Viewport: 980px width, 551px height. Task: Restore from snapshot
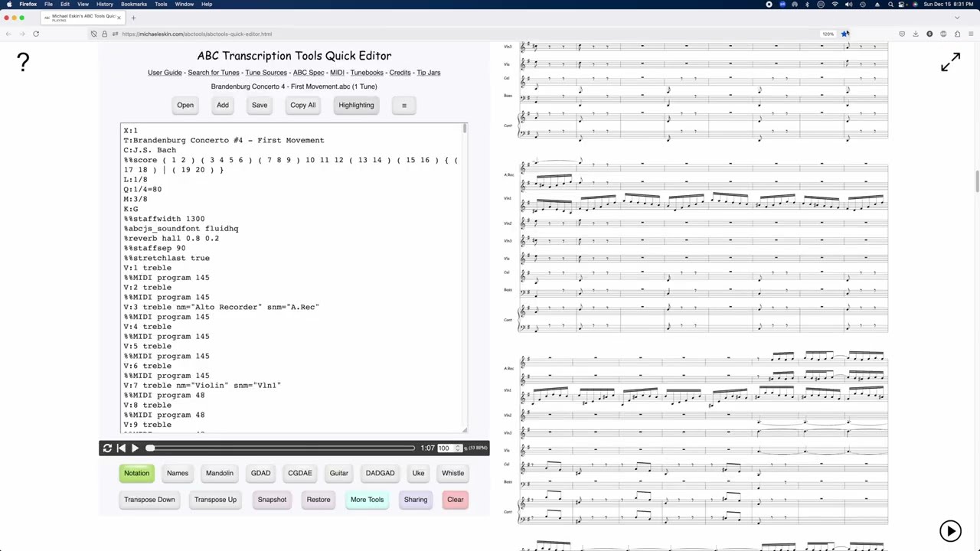(318, 500)
